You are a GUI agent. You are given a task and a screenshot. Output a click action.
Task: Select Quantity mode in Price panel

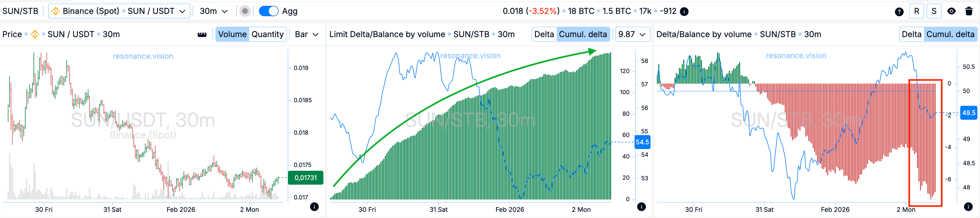[x=267, y=34]
